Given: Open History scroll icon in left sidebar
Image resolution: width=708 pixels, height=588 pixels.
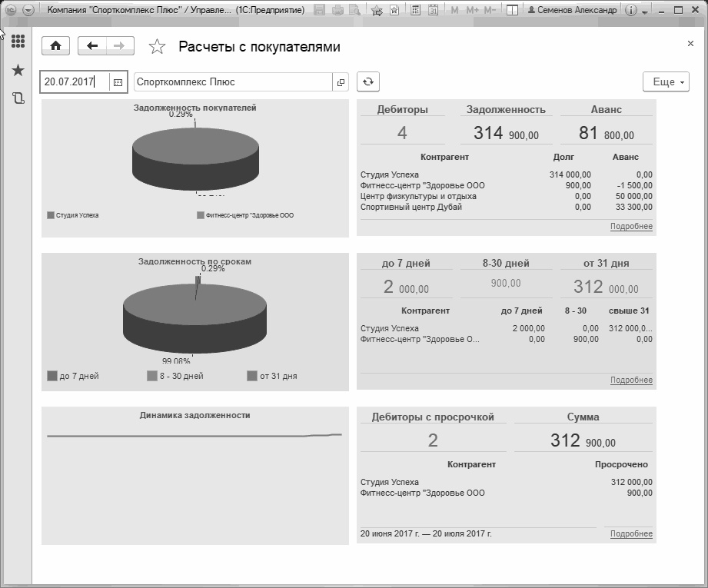Looking at the screenshot, I should tap(18, 98).
